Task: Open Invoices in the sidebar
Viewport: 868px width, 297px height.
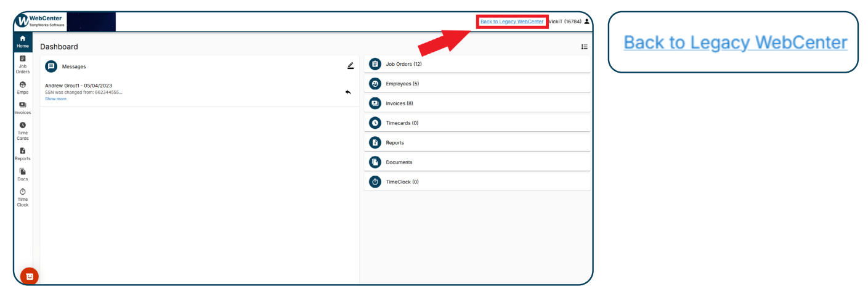Action: tap(23, 108)
